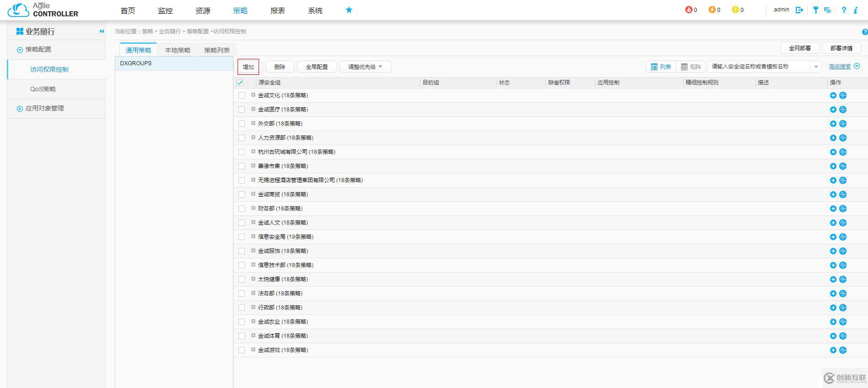Open the 调整优先级 dropdown
The height and width of the screenshot is (388, 868).
pos(365,67)
